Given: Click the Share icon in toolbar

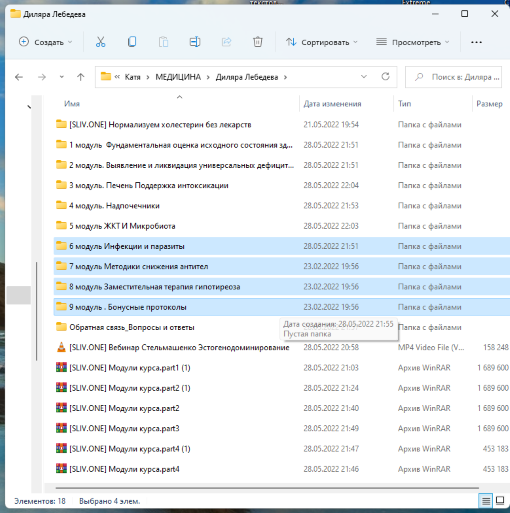Looking at the screenshot, I should click(226, 42).
